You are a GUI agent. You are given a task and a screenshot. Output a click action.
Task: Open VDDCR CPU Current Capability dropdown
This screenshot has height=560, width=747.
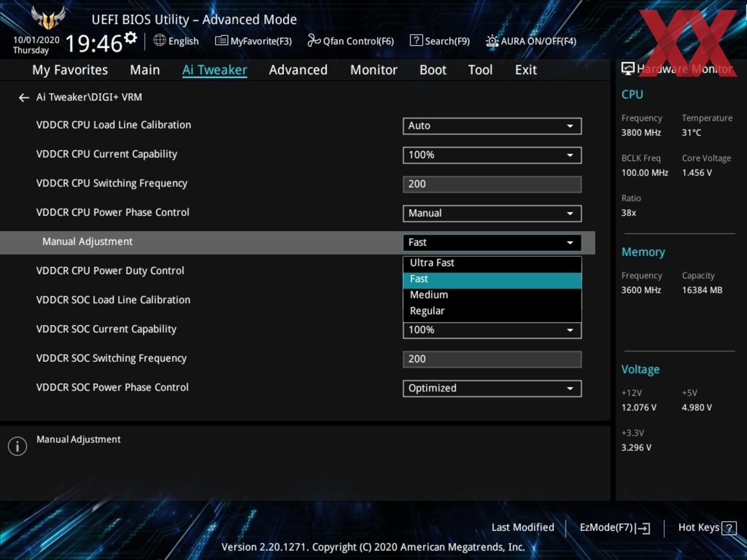(492, 155)
